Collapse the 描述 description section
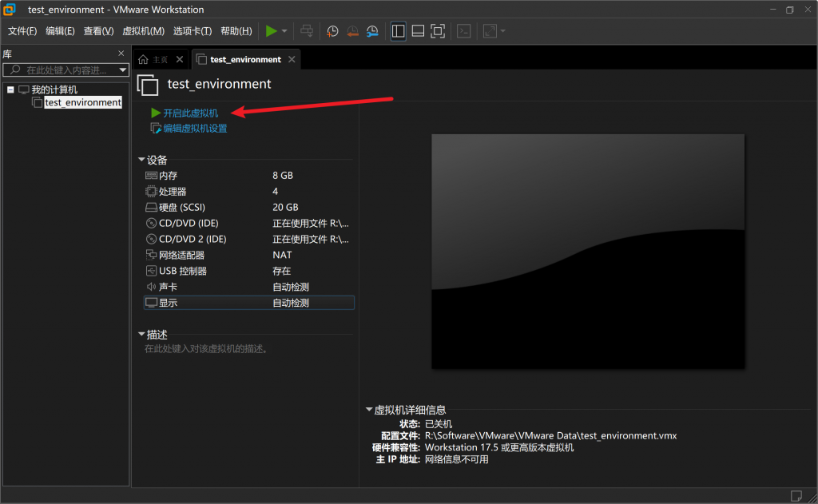The width and height of the screenshot is (818, 504). click(141, 334)
